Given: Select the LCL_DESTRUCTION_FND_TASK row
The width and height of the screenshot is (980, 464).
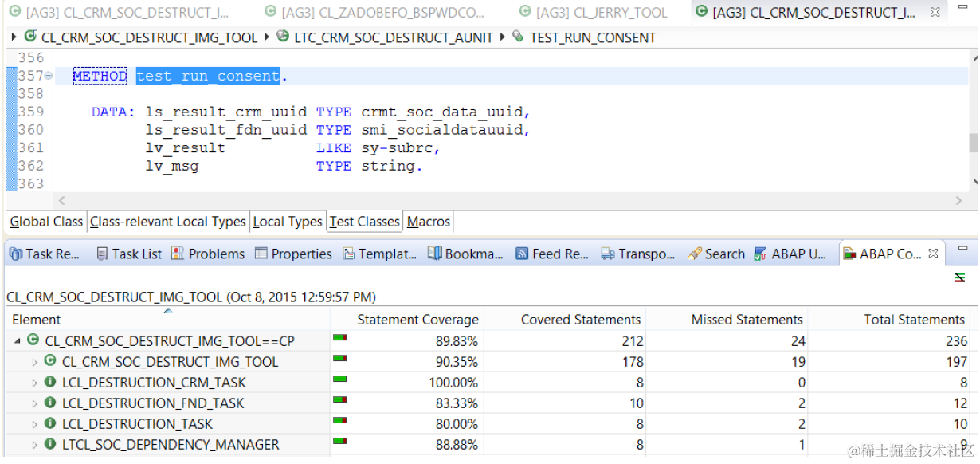Looking at the screenshot, I should click(490, 403).
